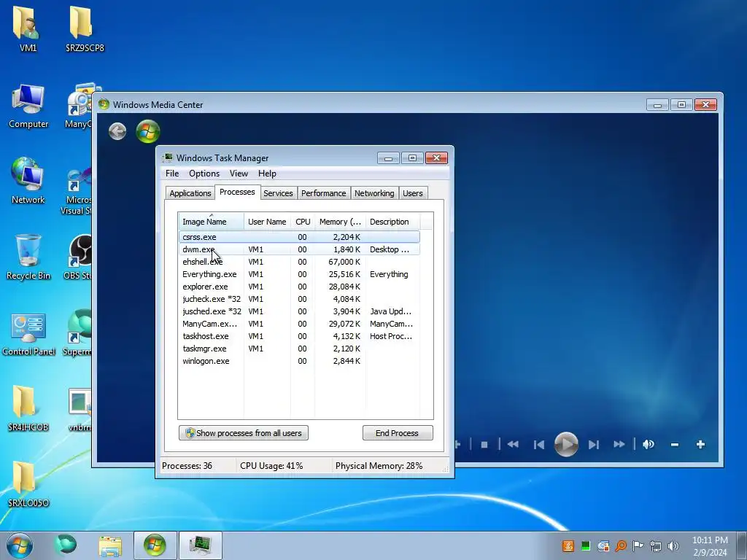Sort by the Image Name column header
This screenshot has width=747, height=560.
click(x=211, y=222)
